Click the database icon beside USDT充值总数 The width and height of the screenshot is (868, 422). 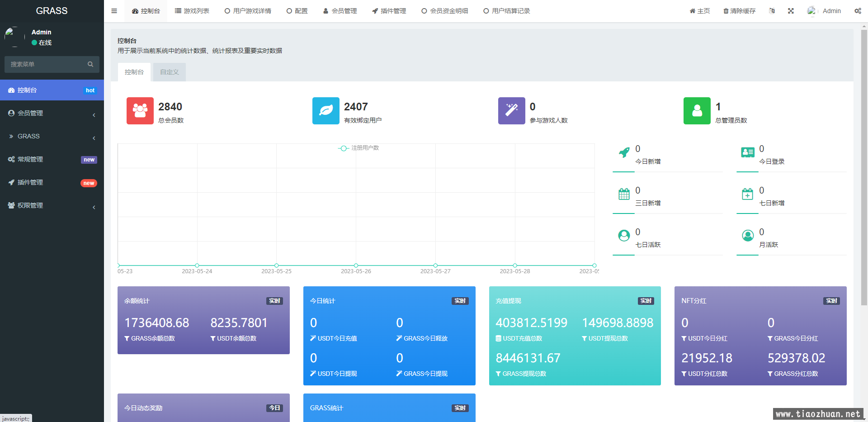point(499,338)
